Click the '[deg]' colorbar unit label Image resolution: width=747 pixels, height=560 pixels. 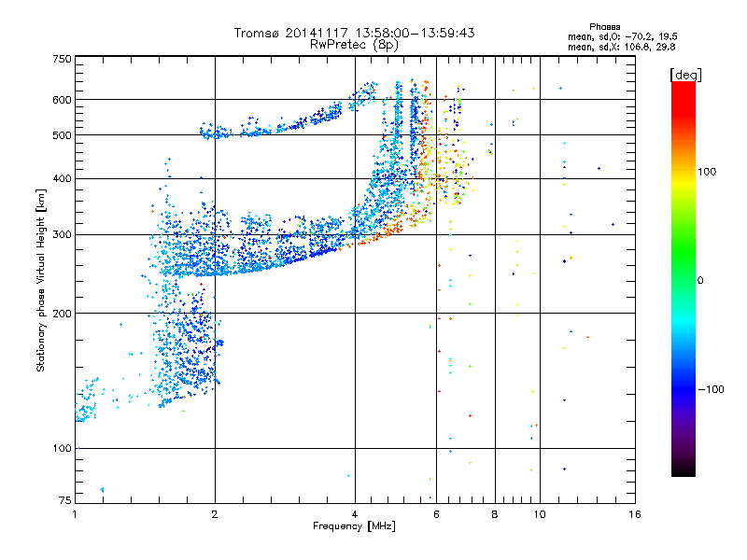coord(685,75)
